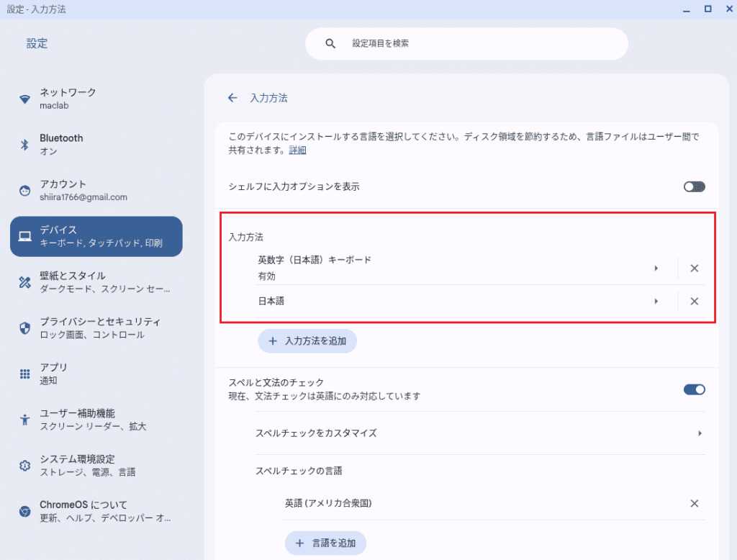Click 入力方法を追加 button
The height and width of the screenshot is (560, 737).
click(307, 341)
